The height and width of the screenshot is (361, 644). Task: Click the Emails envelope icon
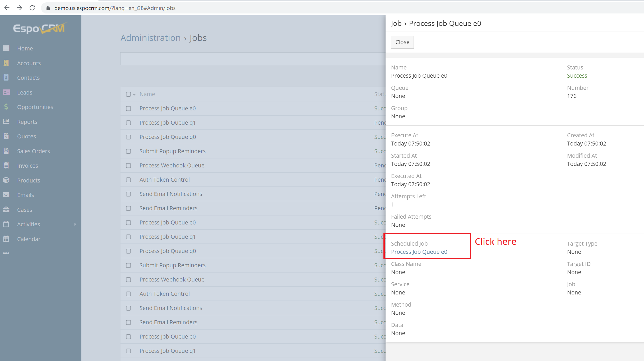click(6, 195)
